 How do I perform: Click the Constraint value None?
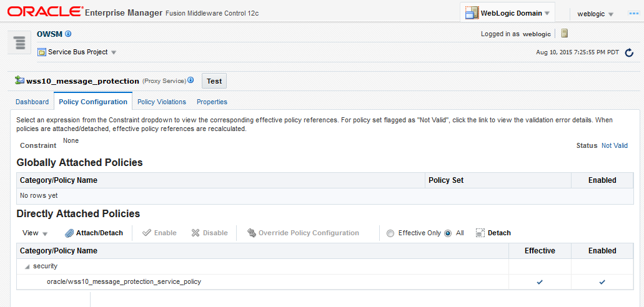pos(71,141)
